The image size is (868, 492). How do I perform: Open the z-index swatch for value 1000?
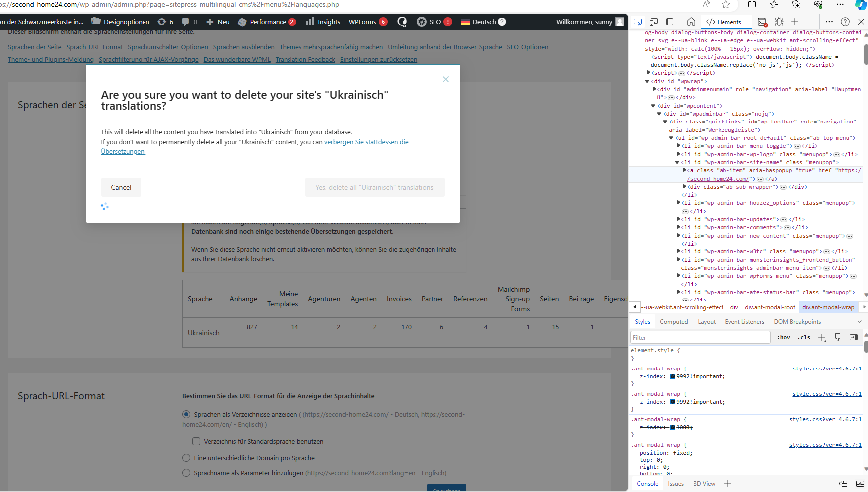click(x=673, y=427)
